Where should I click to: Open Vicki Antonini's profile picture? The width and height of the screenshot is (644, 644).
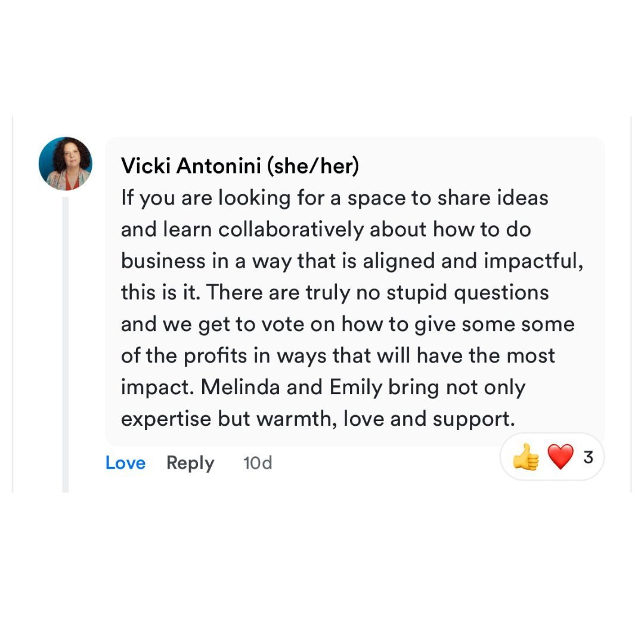(66, 163)
